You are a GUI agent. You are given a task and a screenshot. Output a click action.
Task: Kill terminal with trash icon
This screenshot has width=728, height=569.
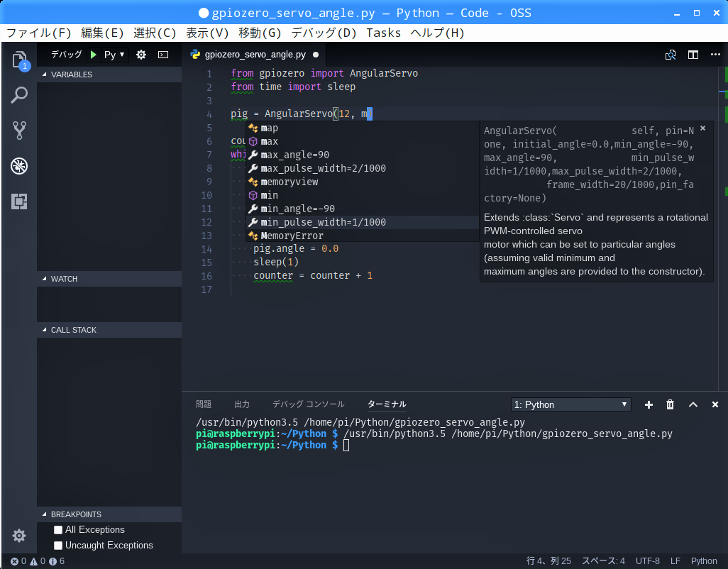(670, 404)
